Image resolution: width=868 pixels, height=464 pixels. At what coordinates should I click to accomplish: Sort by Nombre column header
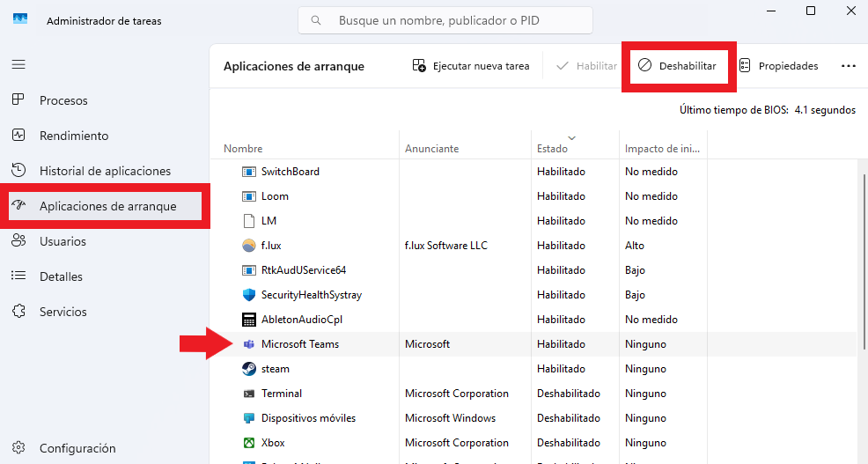coord(243,149)
